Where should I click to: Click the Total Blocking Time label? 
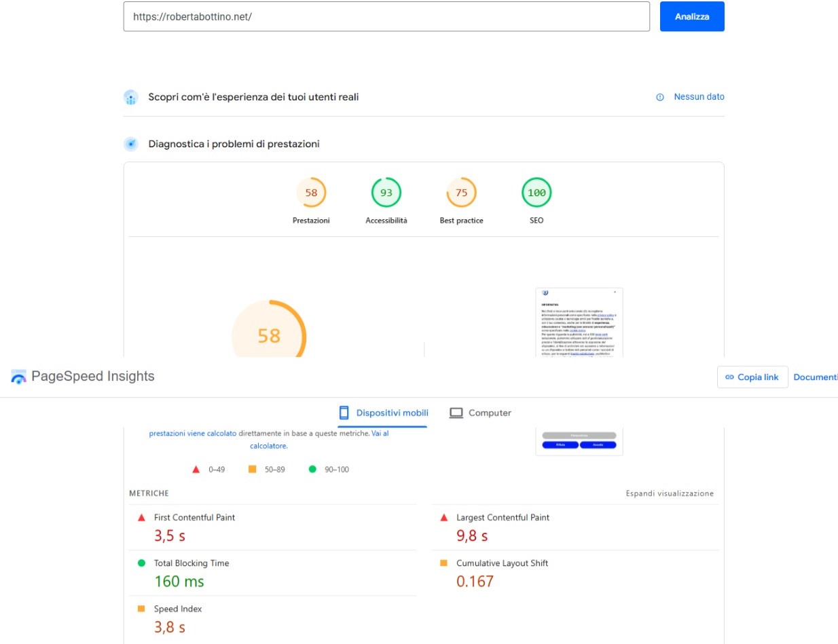pyautogui.click(x=192, y=563)
